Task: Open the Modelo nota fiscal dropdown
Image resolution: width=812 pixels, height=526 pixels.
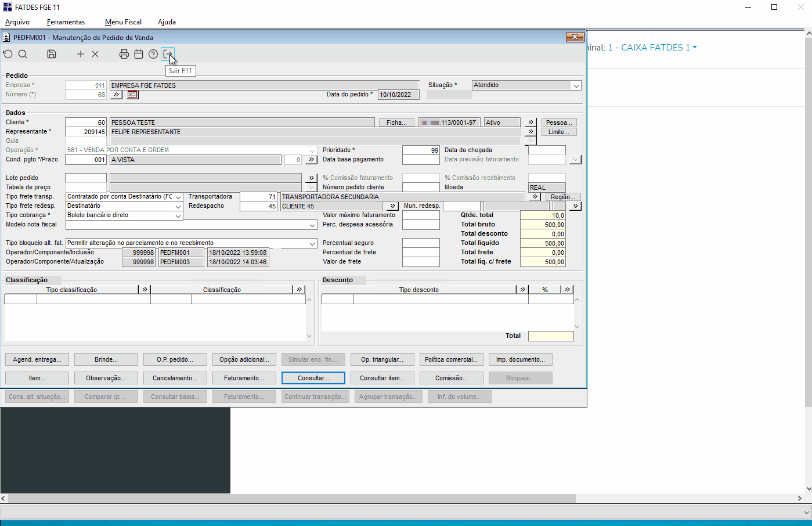Action: tap(312, 225)
